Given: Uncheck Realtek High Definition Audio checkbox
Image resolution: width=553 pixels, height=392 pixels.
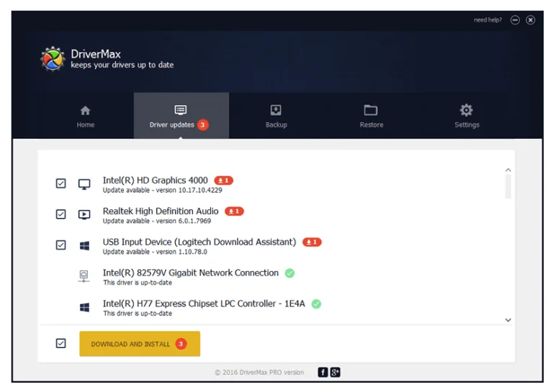Looking at the screenshot, I should click(x=60, y=214).
